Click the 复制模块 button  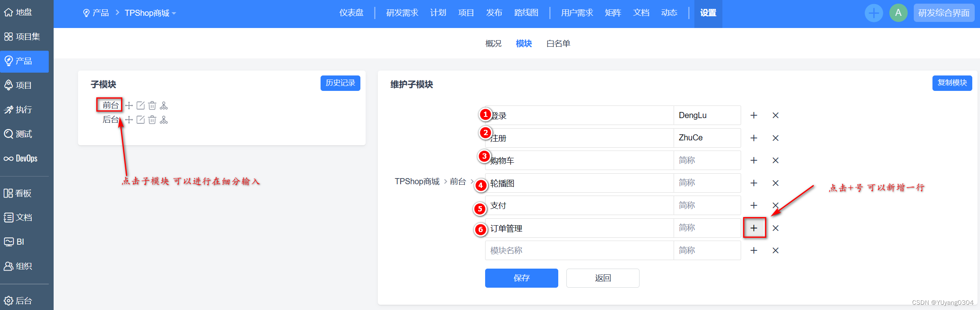tap(952, 83)
